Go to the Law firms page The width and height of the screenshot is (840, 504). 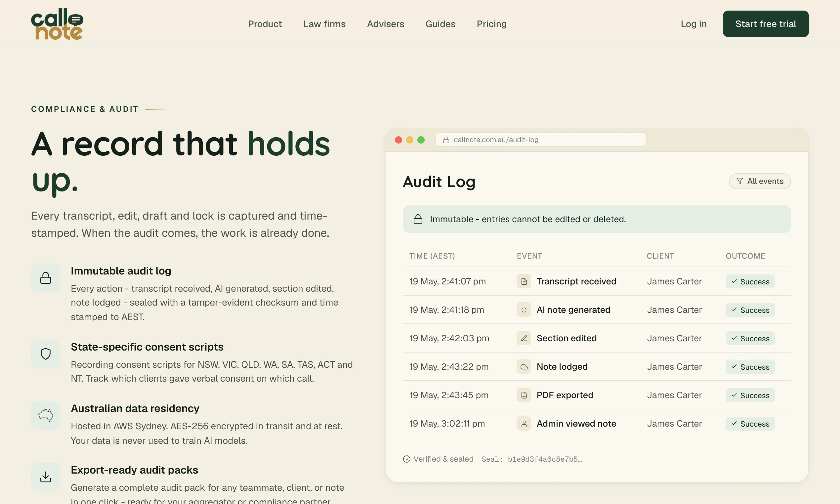(324, 24)
